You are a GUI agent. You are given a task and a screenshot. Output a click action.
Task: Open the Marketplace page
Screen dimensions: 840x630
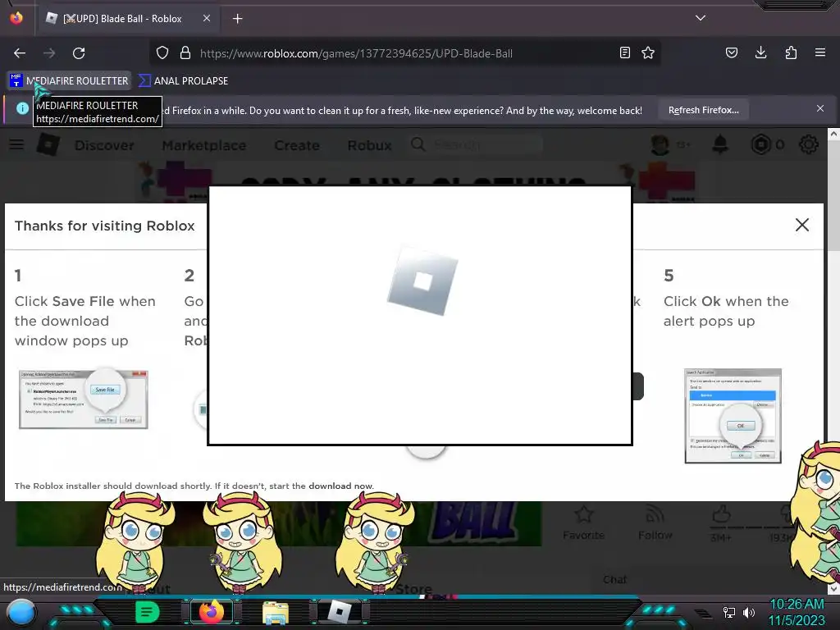[x=204, y=145]
